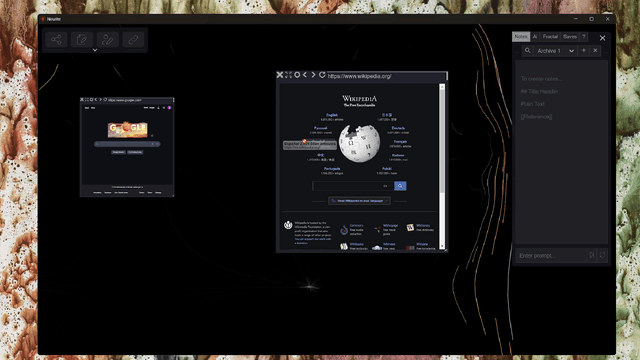Viewport: 640px width, 360px height.
Task: Click the Google account avatar
Action: [x=169, y=108]
